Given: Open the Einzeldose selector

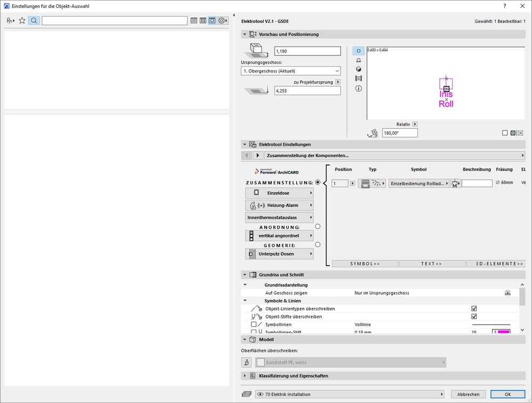Looking at the screenshot, I should click(x=279, y=193).
